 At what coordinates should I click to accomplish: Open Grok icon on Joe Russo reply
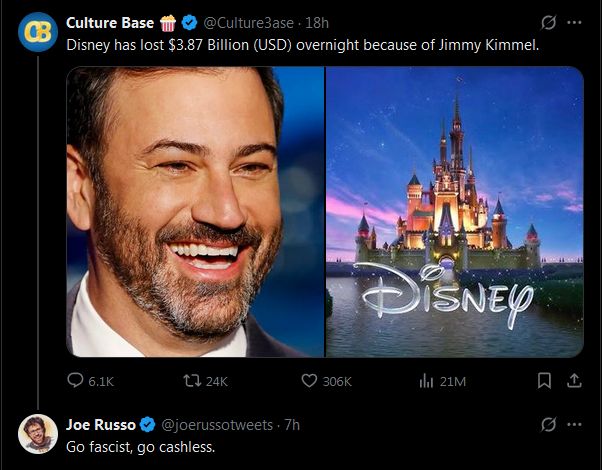[548, 424]
